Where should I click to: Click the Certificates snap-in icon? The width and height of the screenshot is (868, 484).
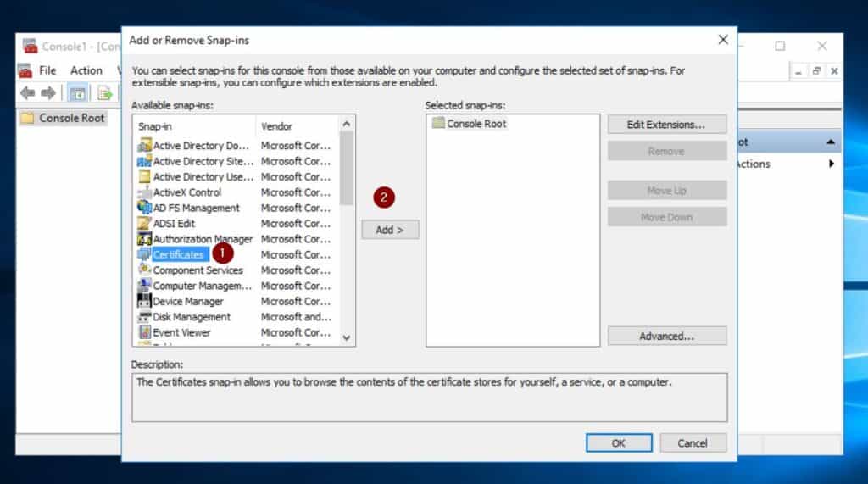[144, 254]
